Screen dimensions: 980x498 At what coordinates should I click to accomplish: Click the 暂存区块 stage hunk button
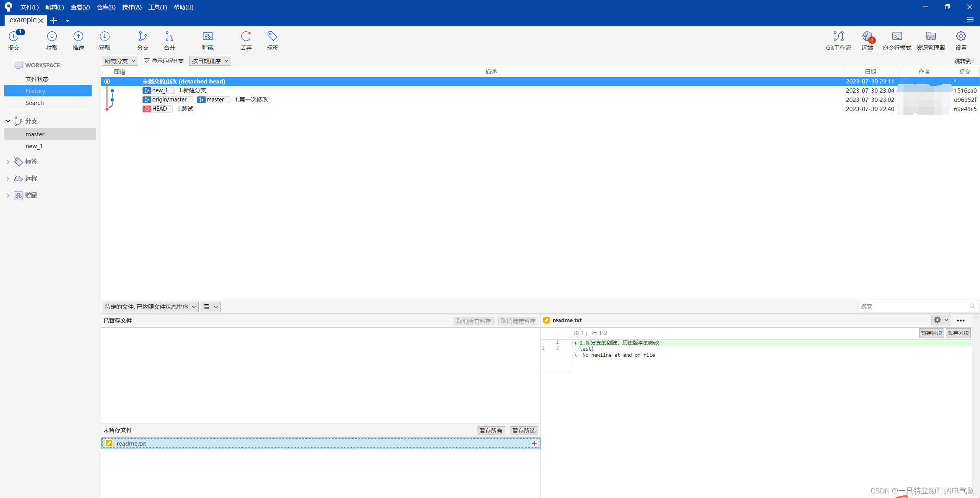point(931,333)
